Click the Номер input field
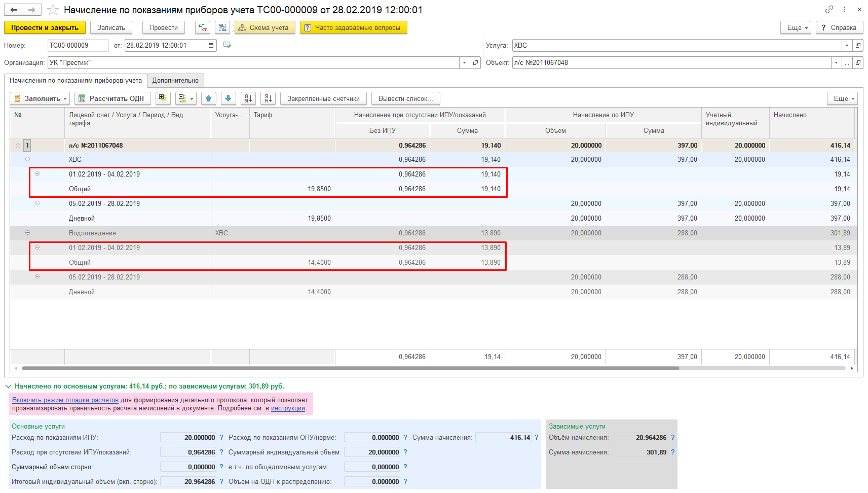The width and height of the screenshot is (868, 493). pyautogui.click(x=78, y=46)
